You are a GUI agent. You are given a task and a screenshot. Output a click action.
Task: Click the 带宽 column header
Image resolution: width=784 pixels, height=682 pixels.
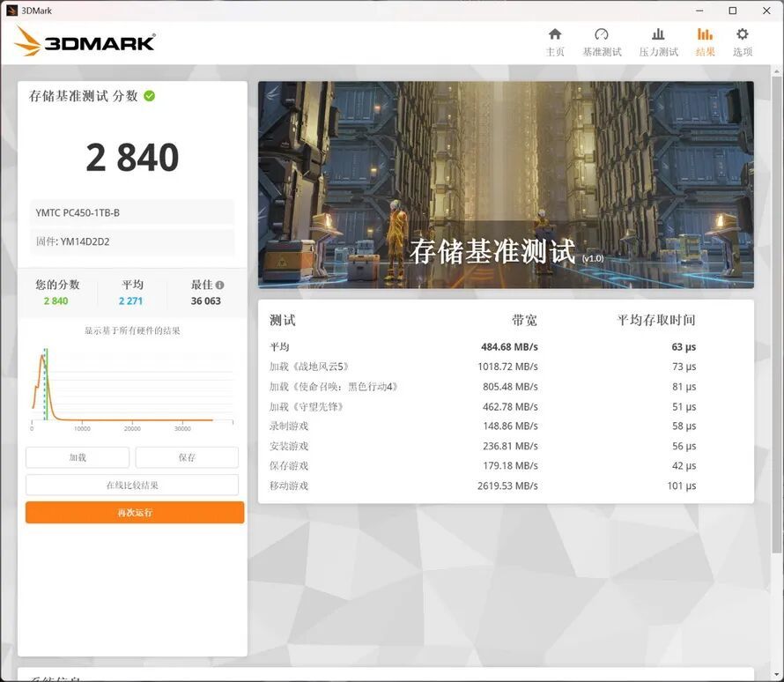pyautogui.click(x=524, y=320)
